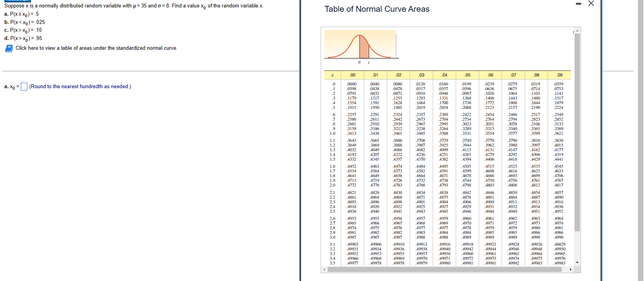This screenshot has height=281, width=644.
Task: Click the table's vertical scrollbar down arrow
Action: (577, 263)
